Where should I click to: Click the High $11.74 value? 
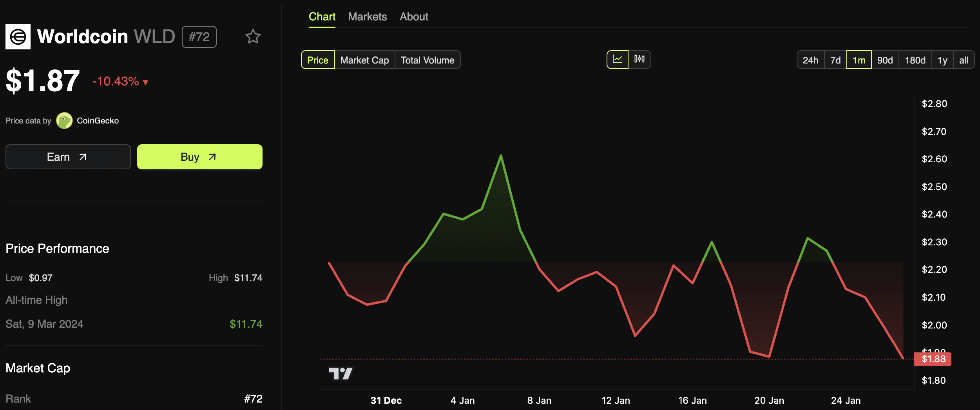tap(248, 278)
